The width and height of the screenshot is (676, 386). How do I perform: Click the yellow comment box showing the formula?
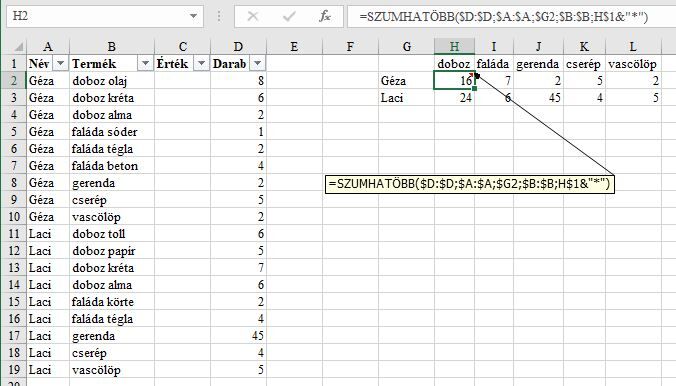pyautogui.click(x=469, y=184)
